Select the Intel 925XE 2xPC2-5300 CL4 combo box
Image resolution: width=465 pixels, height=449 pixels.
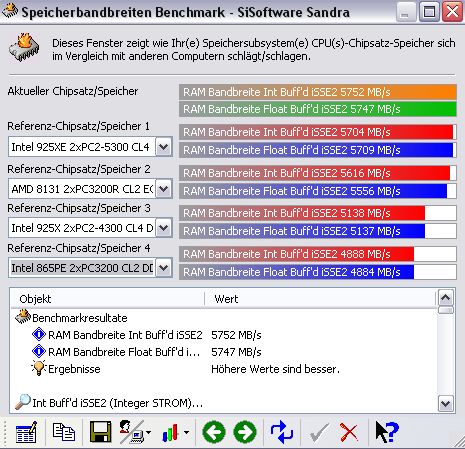click(90, 147)
